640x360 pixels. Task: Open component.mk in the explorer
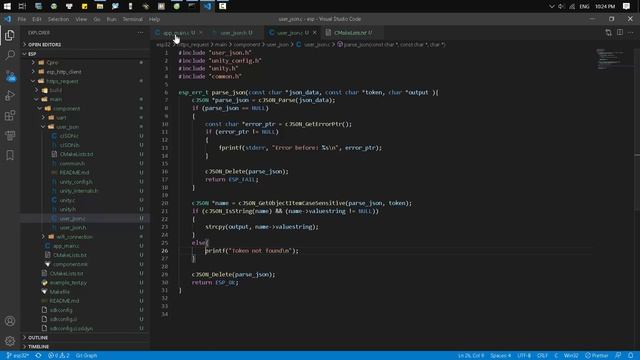[70, 264]
